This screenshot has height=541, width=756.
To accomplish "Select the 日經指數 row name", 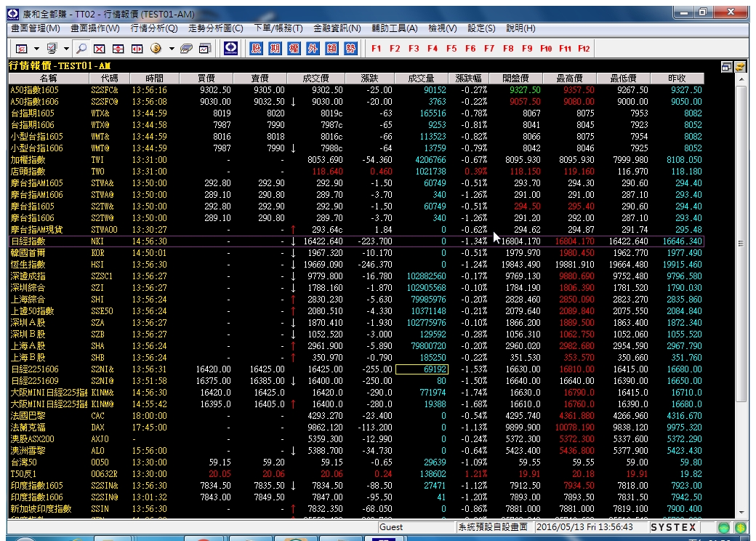I will [28, 241].
